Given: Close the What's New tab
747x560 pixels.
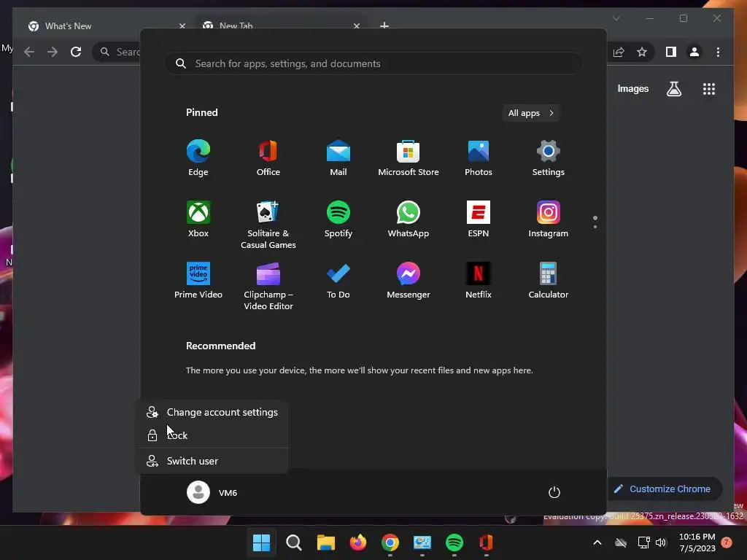Looking at the screenshot, I should [182, 26].
